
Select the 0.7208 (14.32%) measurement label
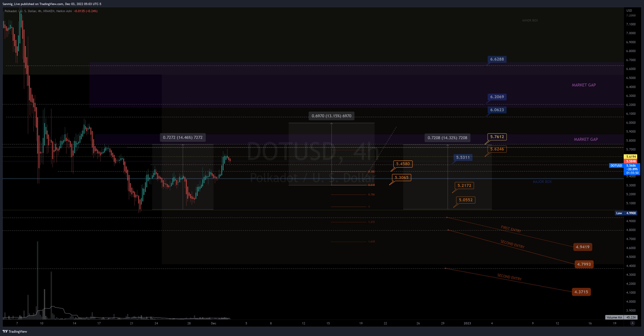click(447, 138)
